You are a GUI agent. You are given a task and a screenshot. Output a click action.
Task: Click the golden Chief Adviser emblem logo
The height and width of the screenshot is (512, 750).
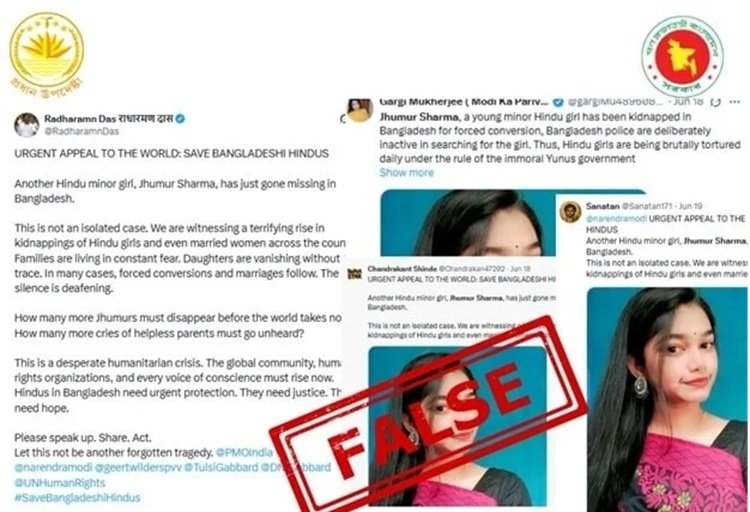tap(46, 50)
